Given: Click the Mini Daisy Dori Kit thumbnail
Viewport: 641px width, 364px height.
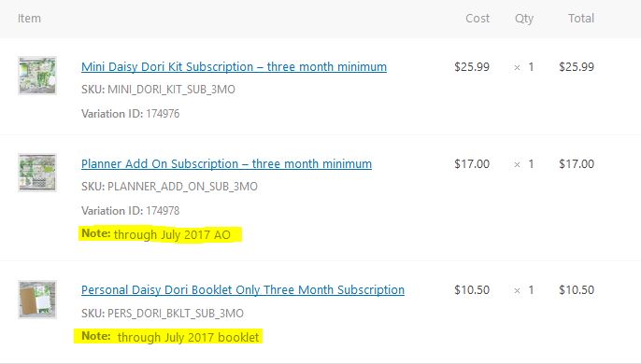Looking at the screenshot, I should [37, 76].
